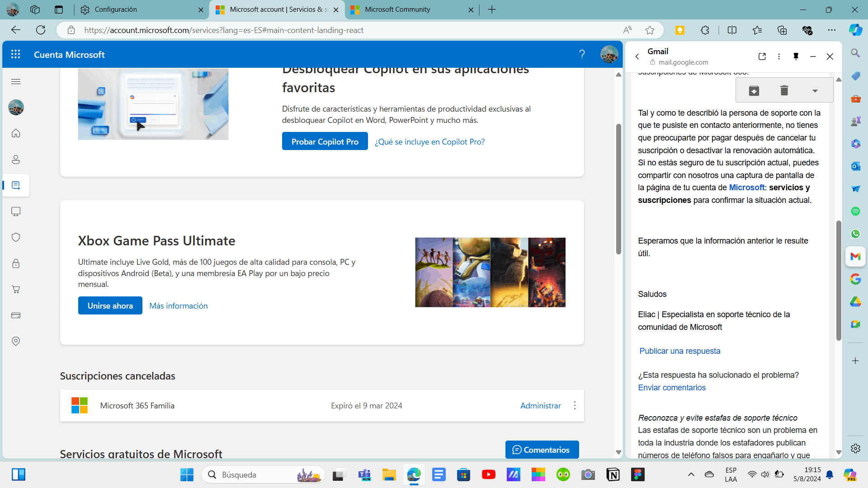Open the Privacy shield in left navigation
The width and height of the screenshot is (868, 488).
tap(16, 237)
